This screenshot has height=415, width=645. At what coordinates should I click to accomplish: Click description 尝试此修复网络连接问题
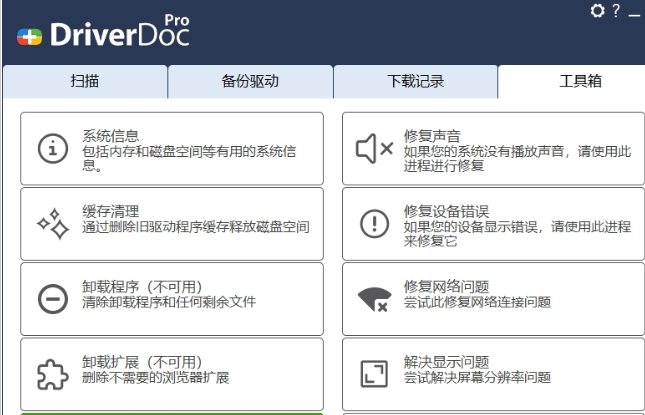tap(477, 302)
